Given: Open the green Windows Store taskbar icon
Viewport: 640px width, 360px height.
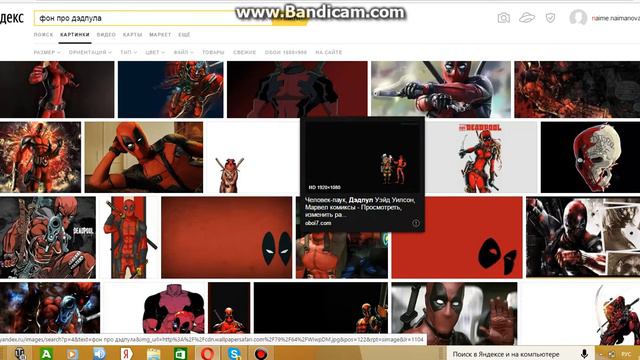Looking at the screenshot, I should point(180,353).
